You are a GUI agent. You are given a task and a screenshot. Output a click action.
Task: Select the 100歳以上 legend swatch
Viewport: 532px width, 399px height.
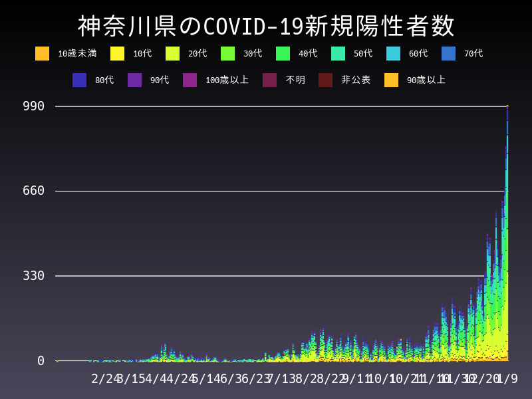(190, 80)
